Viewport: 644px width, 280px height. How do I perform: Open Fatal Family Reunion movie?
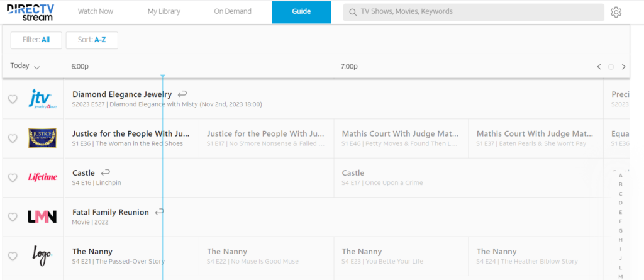(333, 216)
